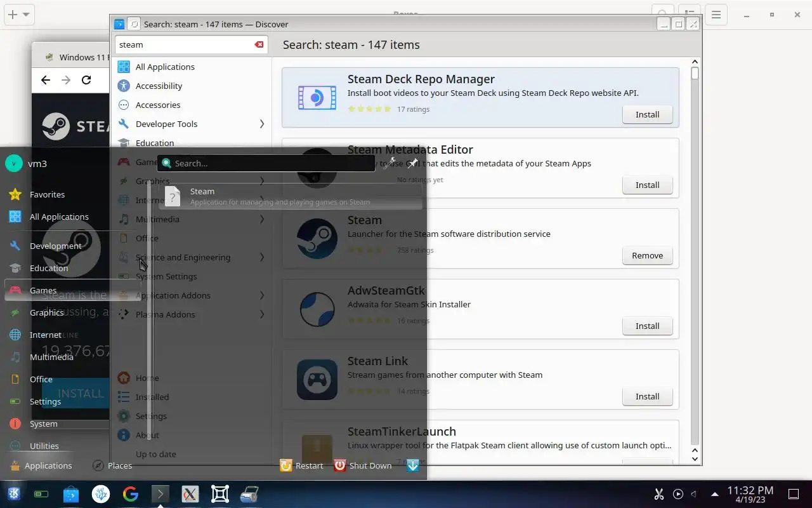Screen dimensions: 812x508
Task: Click back arrow in browser window
Action: pos(45,80)
